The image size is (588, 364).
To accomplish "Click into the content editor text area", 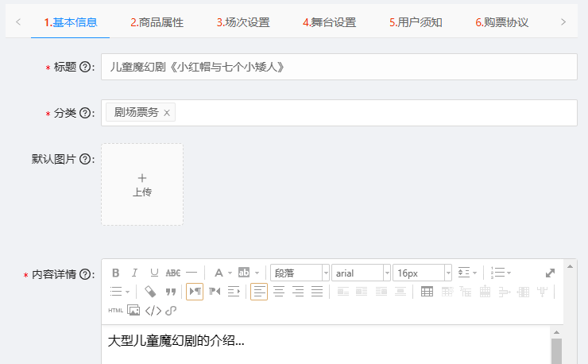I will [326, 345].
